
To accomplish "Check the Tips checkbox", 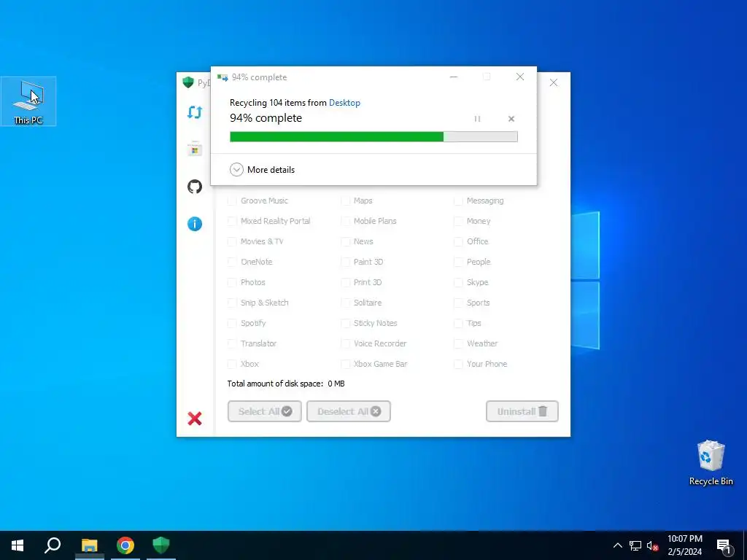I will coord(458,323).
